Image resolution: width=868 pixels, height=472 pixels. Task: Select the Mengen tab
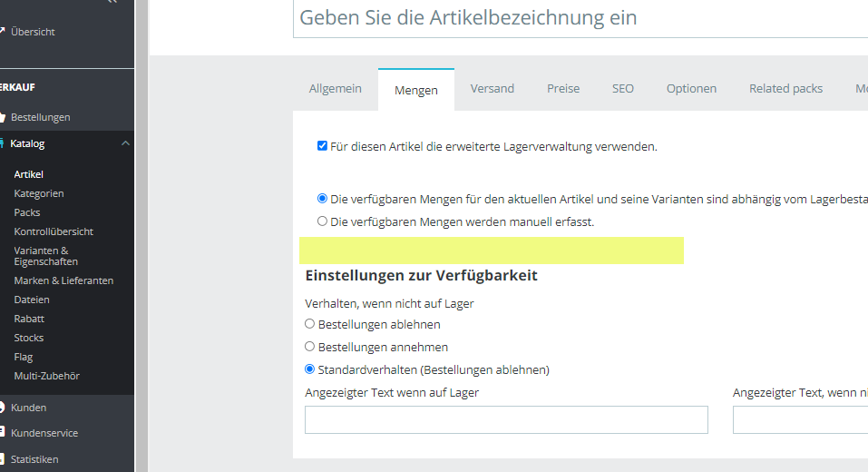416,90
